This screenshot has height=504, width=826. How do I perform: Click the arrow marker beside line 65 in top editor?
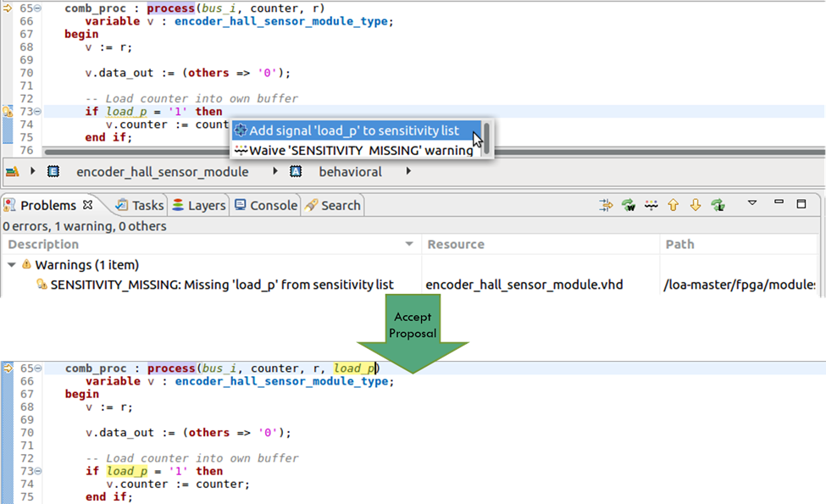coord(8,8)
